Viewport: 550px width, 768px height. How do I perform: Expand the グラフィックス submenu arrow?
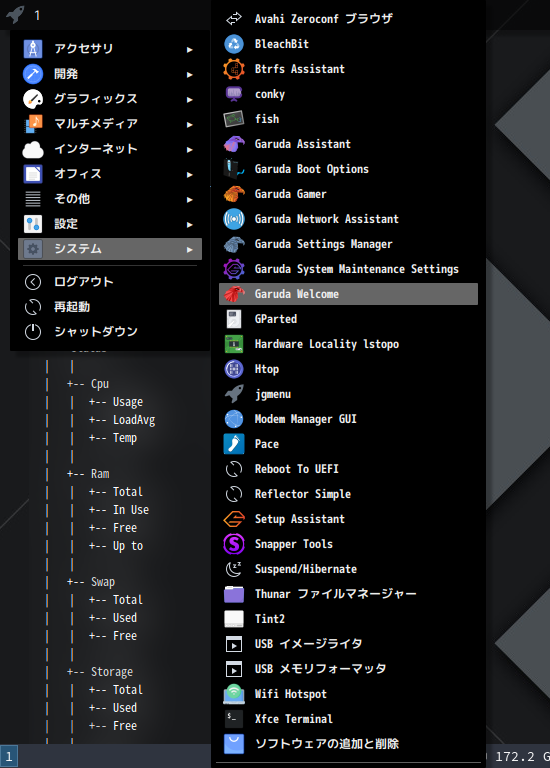point(190,99)
